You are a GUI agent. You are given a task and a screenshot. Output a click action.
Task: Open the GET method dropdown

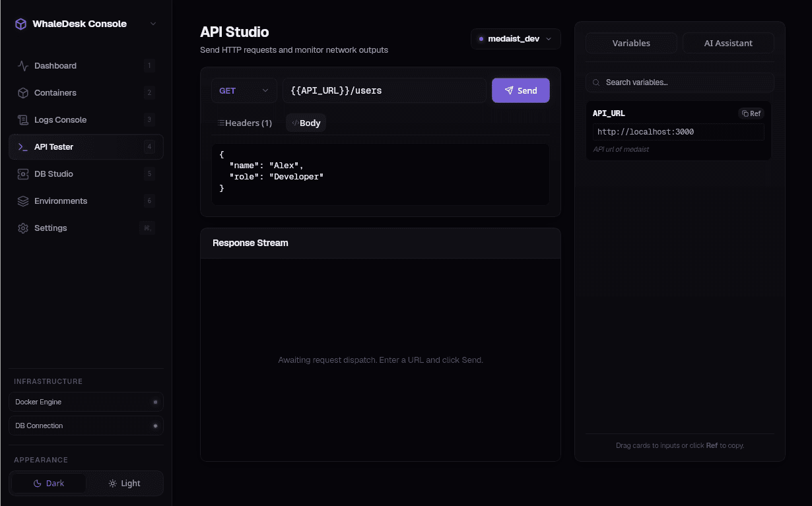(x=244, y=91)
